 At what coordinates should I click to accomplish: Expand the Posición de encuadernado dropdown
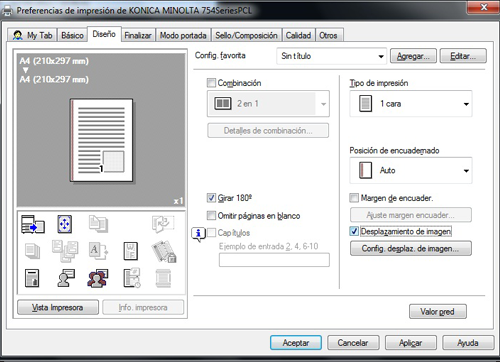(x=411, y=170)
